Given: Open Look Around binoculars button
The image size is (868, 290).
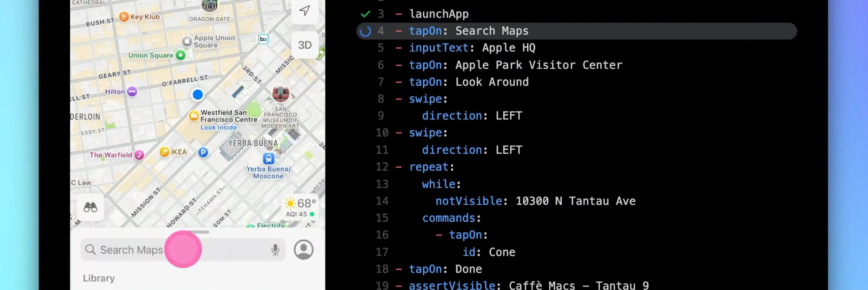Looking at the screenshot, I should [x=90, y=207].
